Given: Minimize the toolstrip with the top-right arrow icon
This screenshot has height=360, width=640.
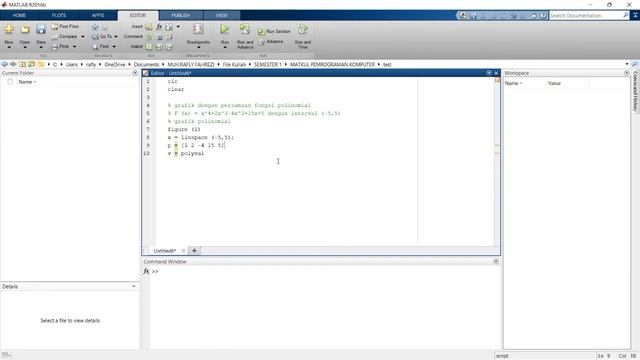Looking at the screenshot, I should pos(636,15).
